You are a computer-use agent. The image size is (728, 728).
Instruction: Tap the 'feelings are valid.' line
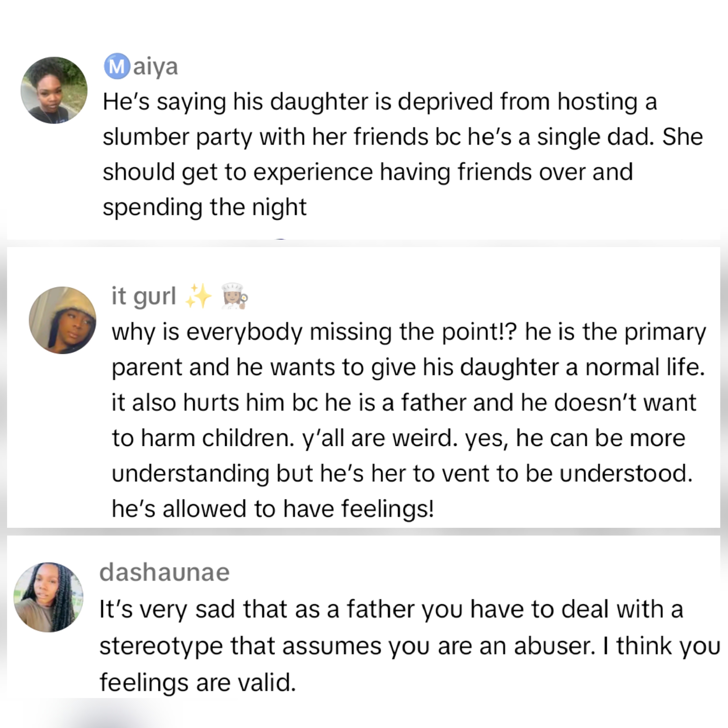[x=198, y=682]
